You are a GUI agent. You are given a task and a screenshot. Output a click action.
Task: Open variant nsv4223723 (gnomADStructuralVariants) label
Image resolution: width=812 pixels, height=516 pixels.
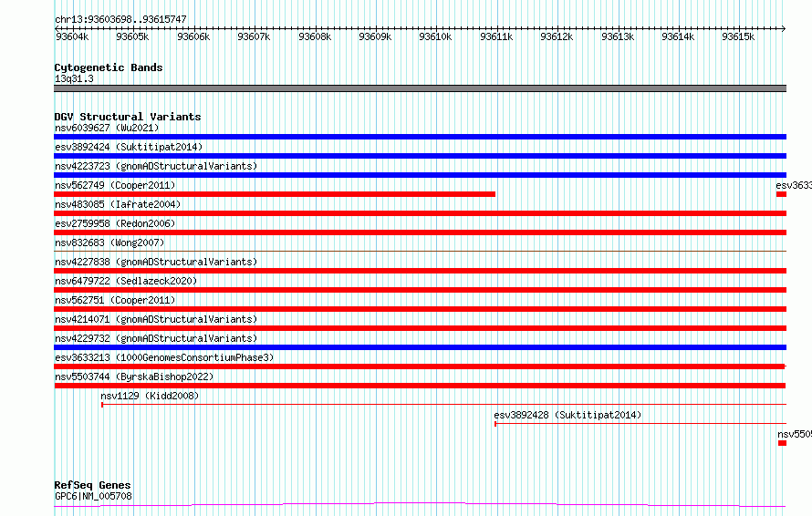click(156, 166)
